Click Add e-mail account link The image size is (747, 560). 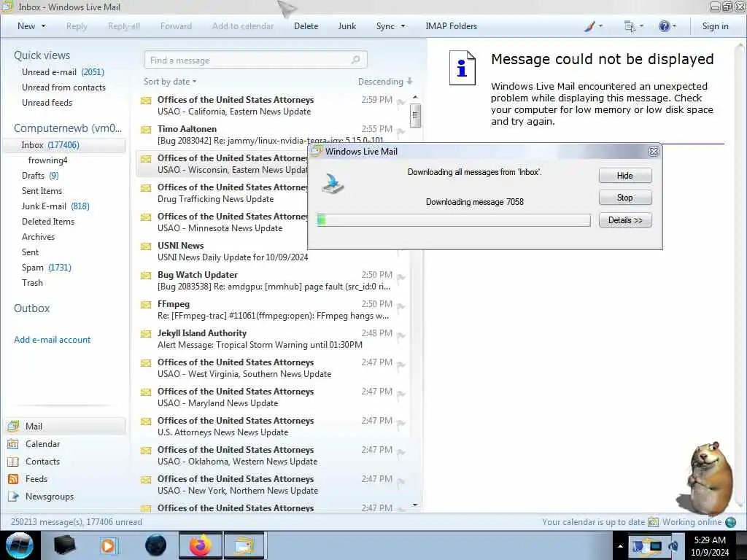(53, 340)
